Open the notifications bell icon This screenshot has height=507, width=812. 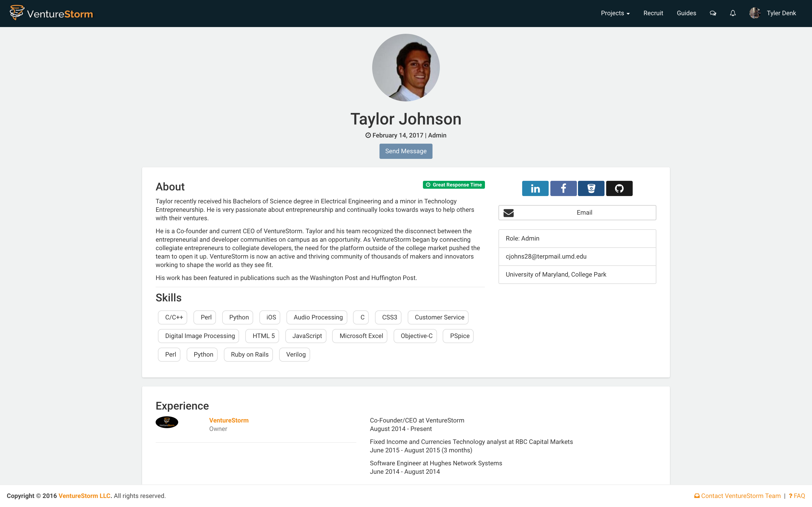click(x=733, y=13)
